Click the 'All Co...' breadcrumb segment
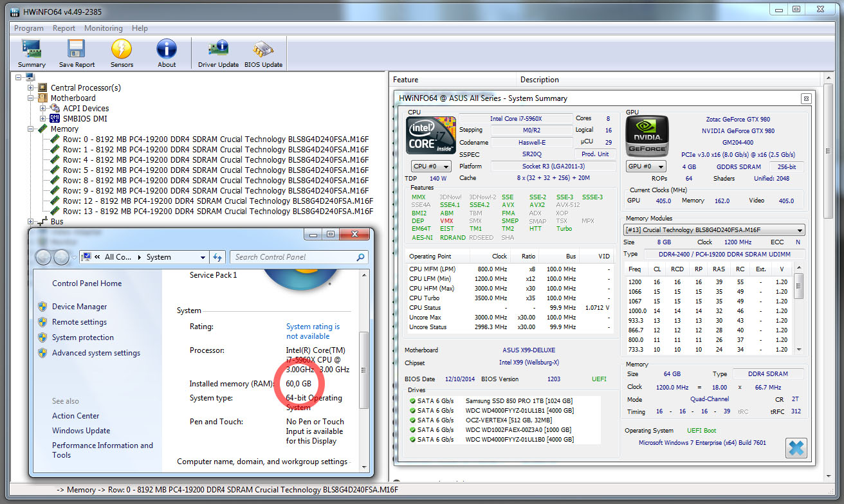Screen dimensions: 844x504 (118, 257)
